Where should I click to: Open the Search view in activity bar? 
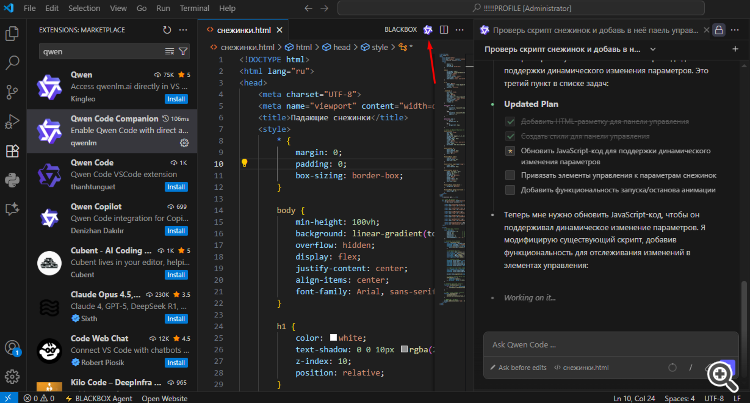coord(12,62)
